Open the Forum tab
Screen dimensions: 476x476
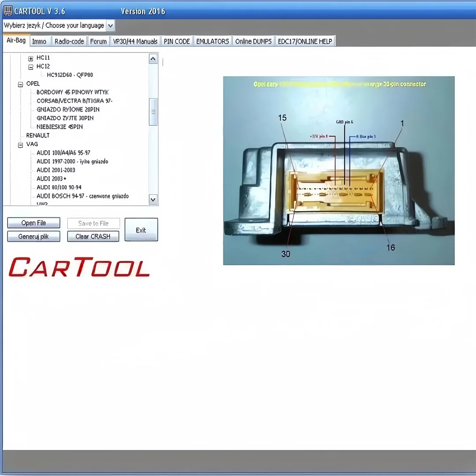pyautogui.click(x=98, y=41)
